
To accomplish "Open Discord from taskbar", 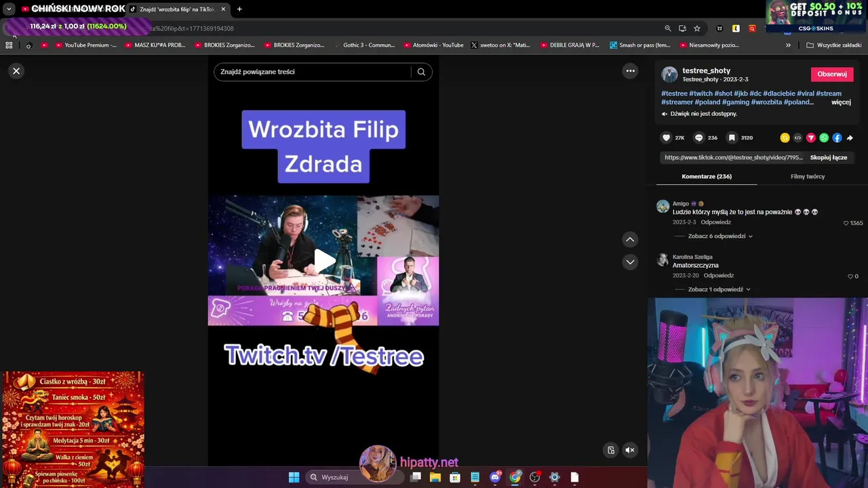I will pyautogui.click(x=495, y=477).
